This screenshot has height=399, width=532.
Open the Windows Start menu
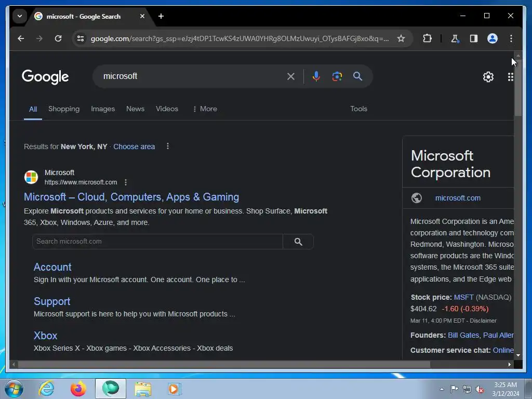pyautogui.click(x=14, y=389)
